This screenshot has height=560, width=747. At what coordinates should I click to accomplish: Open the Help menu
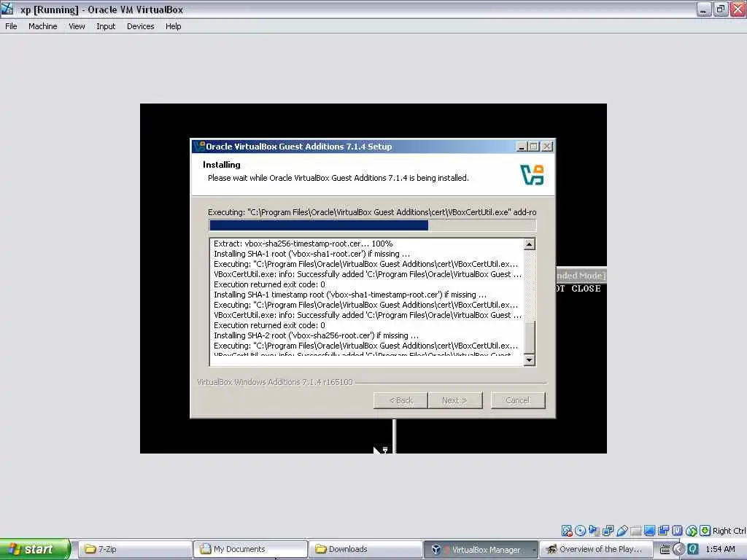pos(174,26)
